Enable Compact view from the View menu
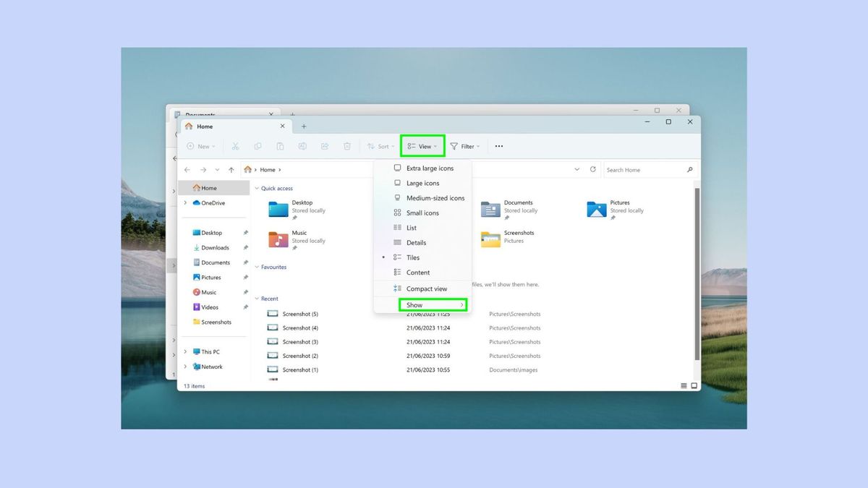This screenshot has width=868, height=488. (x=427, y=288)
